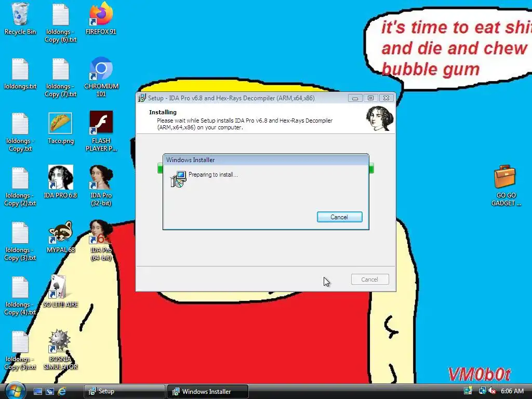The height and width of the screenshot is (399, 532).
Task: Click the Setup installation progress bar
Action: 265,168
